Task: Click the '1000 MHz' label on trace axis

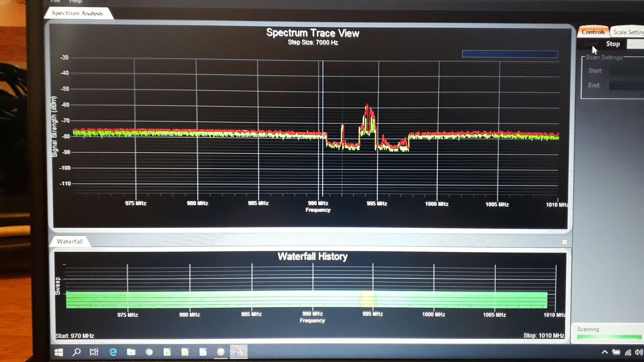Action: [437, 204]
